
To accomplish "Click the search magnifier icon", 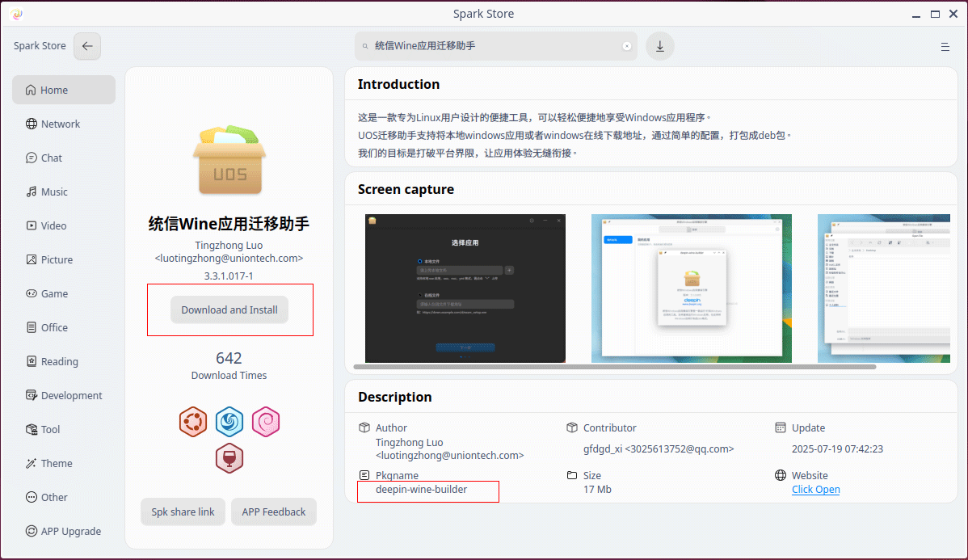I will (x=365, y=46).
